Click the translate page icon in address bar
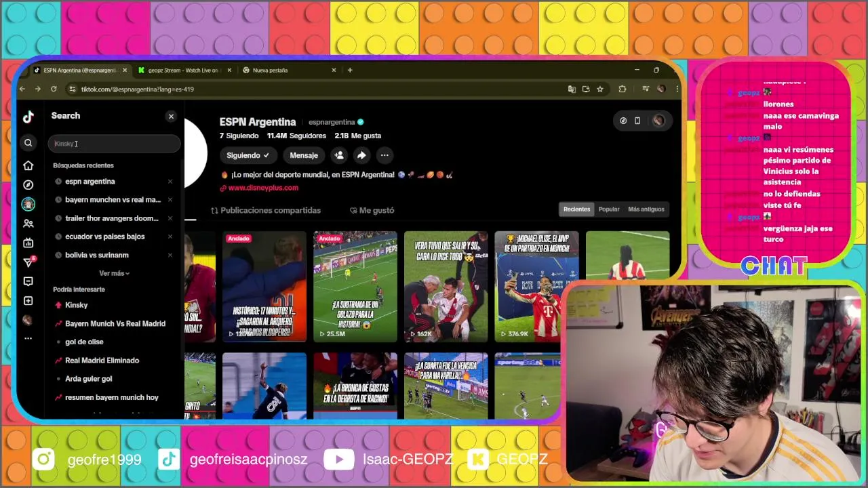Viewport: 868px width, 488px height. click(572, 89)
